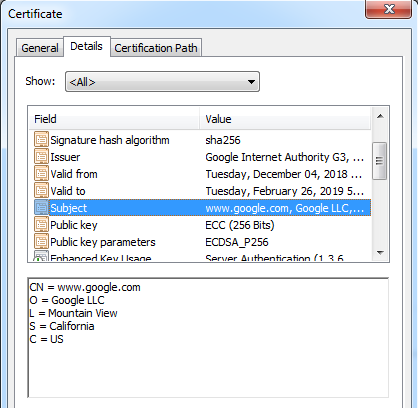
Task: Click the ECC (256 Bits) value
Action: (x=240, y=225)
